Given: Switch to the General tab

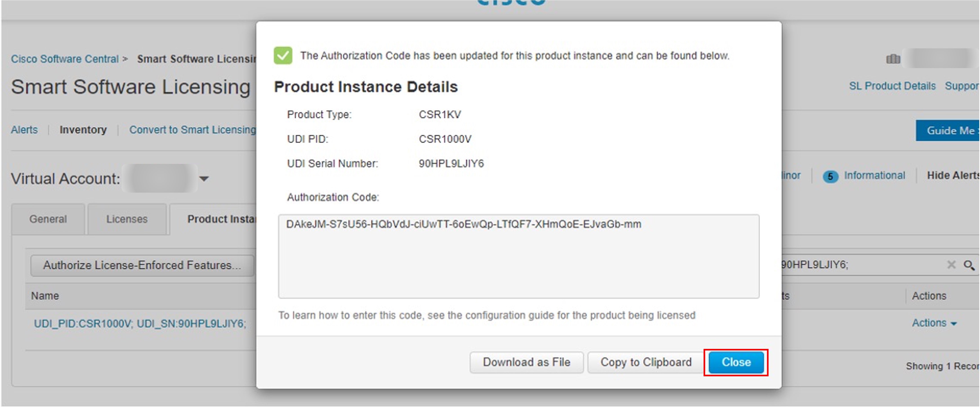Looking at the screenshot, I should 48,219.
